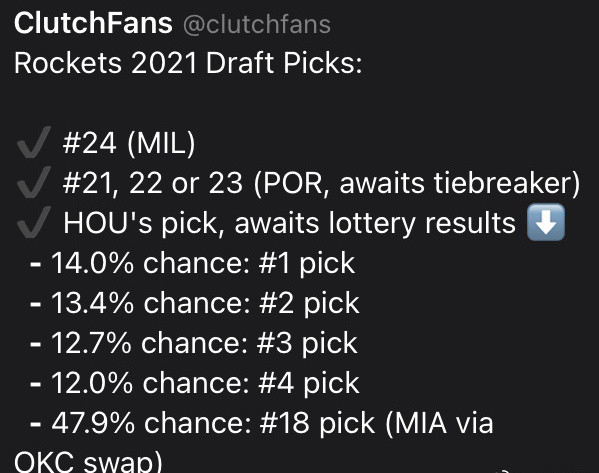Click the 13.4% chance #2 pick line
This screenshot has height=473, width=599.
(195, 303)
